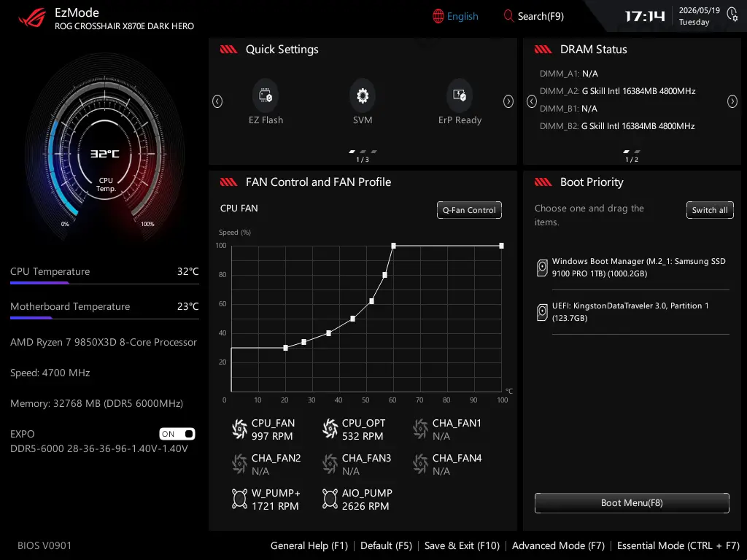
Task: Click the ROG logo icon
Action: pyautogui.click(x=32, y=18)
